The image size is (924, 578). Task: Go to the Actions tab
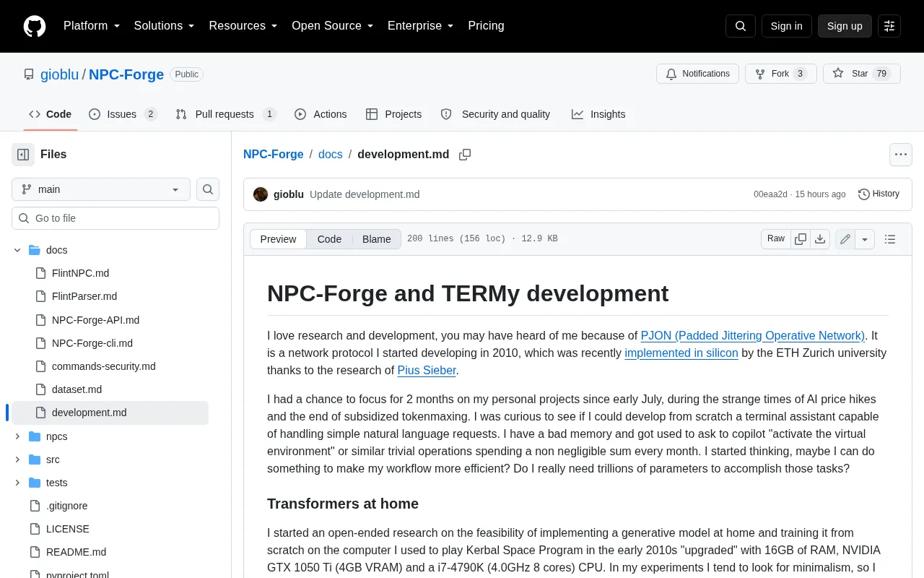tap(321, 114)
